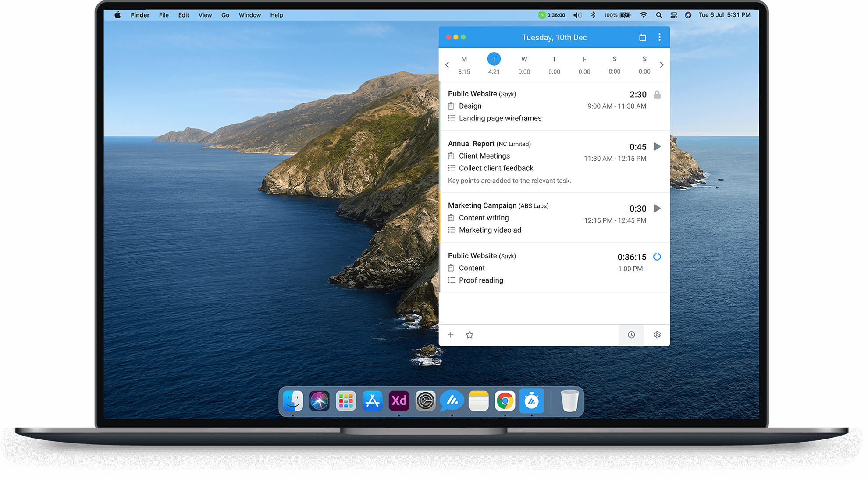Screen dimensions: 868x478
Task: Click the Tuesday, 10th Dec title
Action: tap(554, 37)
